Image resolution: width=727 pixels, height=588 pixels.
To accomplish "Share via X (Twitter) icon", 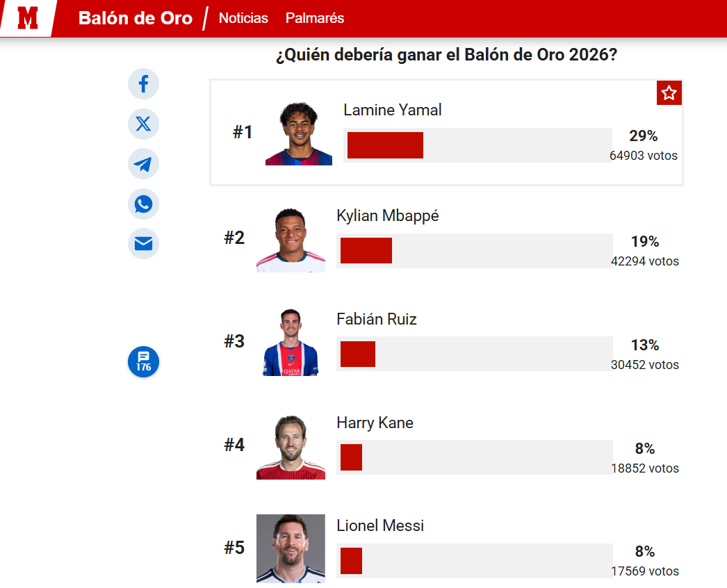I will click(143, 124).
